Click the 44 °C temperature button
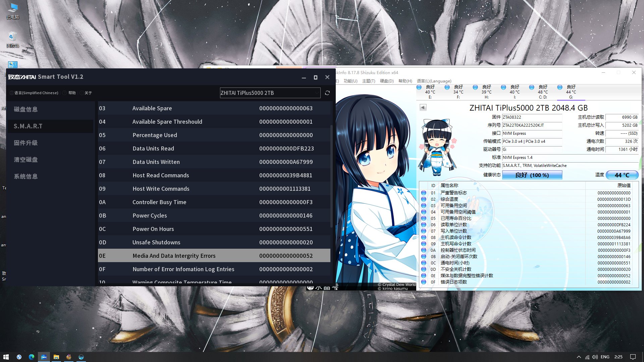The height and width of the screenshot is (362, 644). 622,175
